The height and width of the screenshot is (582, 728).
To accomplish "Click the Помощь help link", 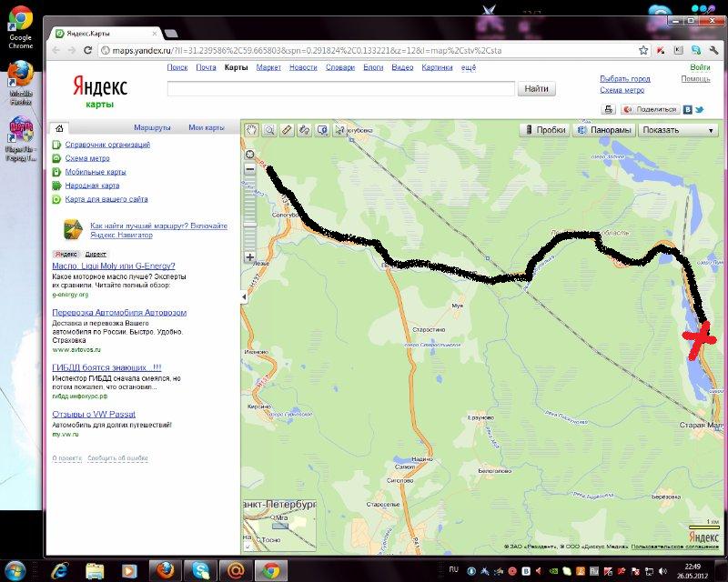I will pyautogui.click(x=695, y=79).
